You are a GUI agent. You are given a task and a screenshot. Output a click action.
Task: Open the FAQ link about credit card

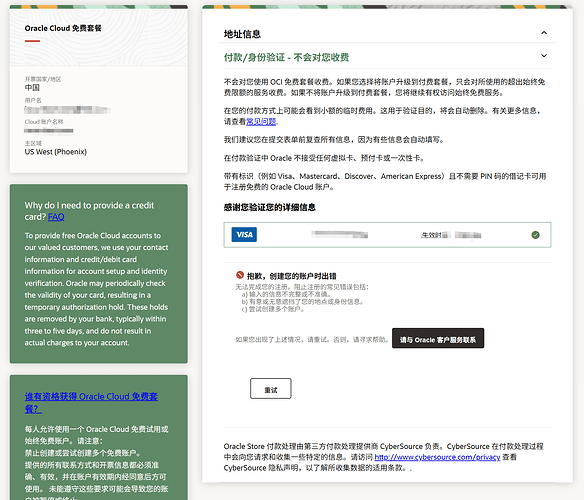[x=56, y=217]
